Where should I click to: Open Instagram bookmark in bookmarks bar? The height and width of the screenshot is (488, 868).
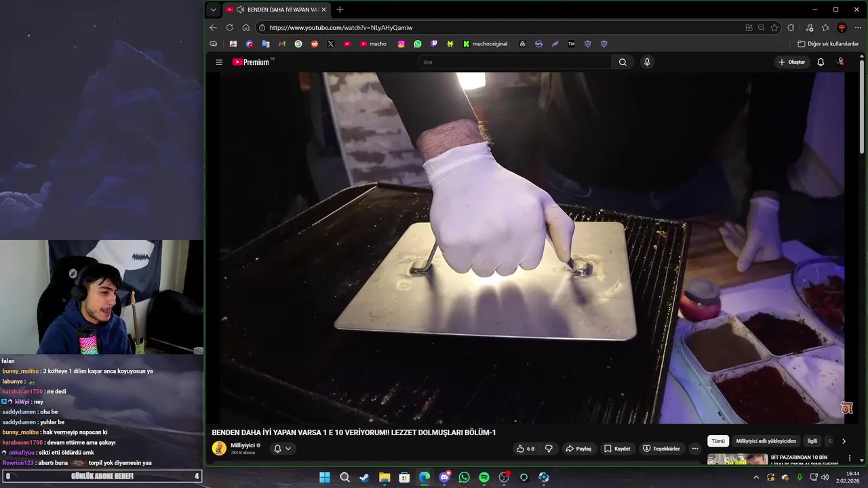tap(401, 44)
